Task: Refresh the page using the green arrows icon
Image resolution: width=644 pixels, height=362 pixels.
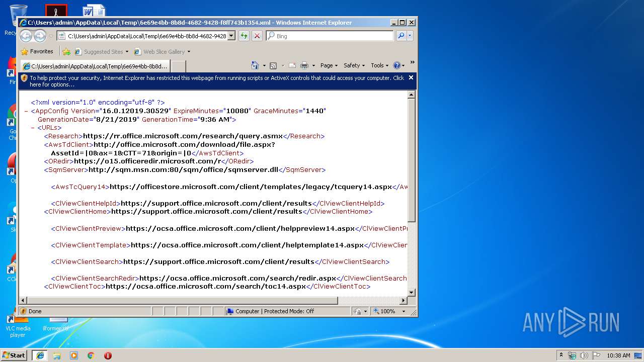Action: (244, 36)
